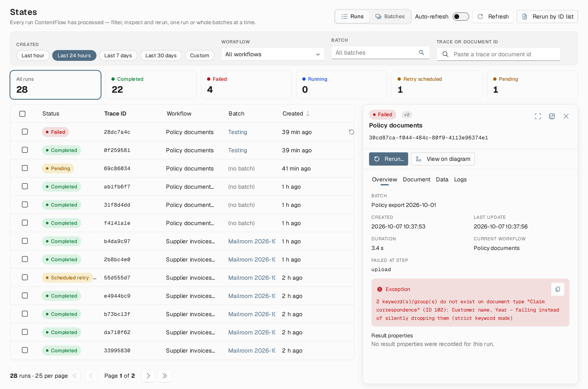The height and width of the screenshot is (389, 588).
Task: Click trace ID 2b8bc4e0
Action: point(117,260)
